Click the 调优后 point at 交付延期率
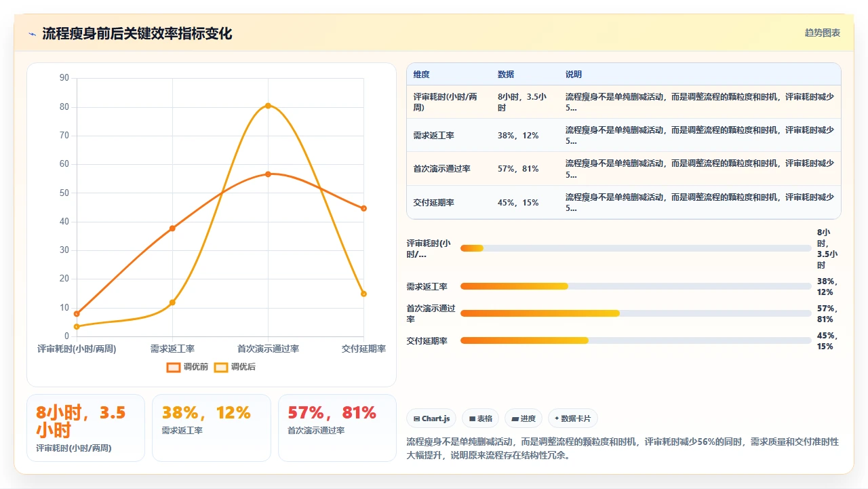Image resolution: width=868 pixels, height=489 pixels. 364,294
